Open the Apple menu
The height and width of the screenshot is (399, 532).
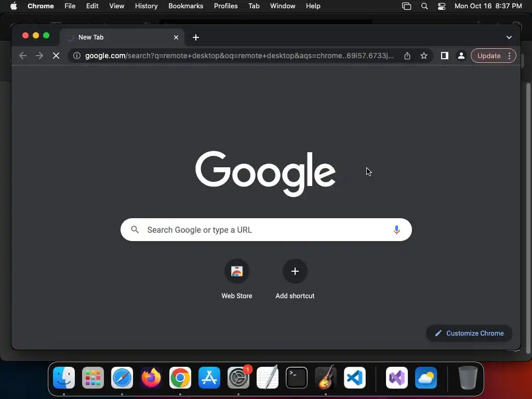pos(14,6)
